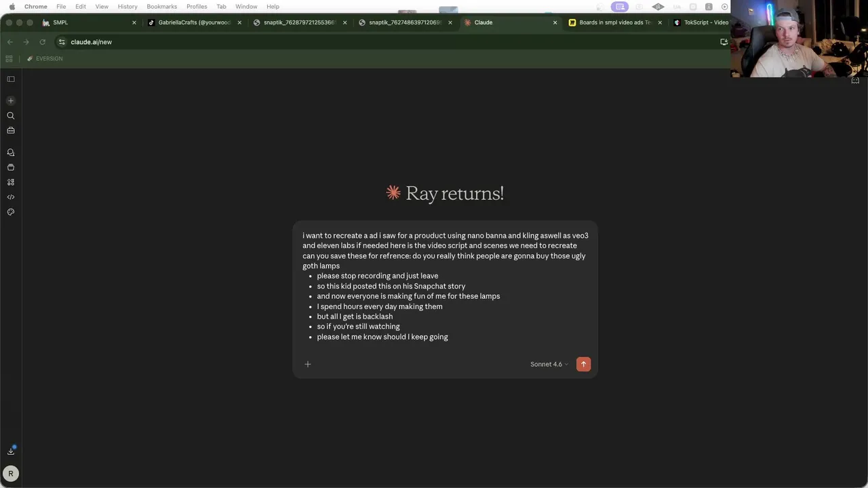Open the Chrome menu in menu bar
This screenshot has width=868, height=488.
(36, 7)
